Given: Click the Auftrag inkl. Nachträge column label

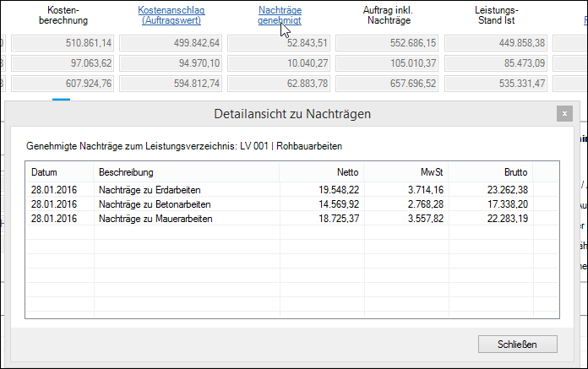Looking at the screenshot, I should click(388, 15).
